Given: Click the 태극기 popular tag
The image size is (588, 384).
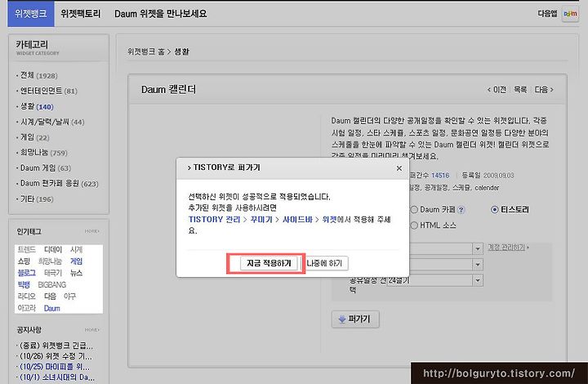Looking at the screenshot, I should click(53, 273).
